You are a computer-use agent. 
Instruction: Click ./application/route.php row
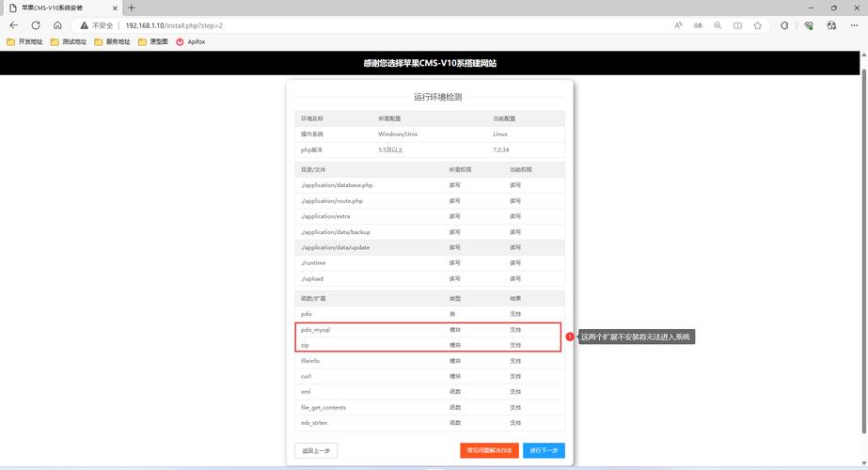coord(430,201)
